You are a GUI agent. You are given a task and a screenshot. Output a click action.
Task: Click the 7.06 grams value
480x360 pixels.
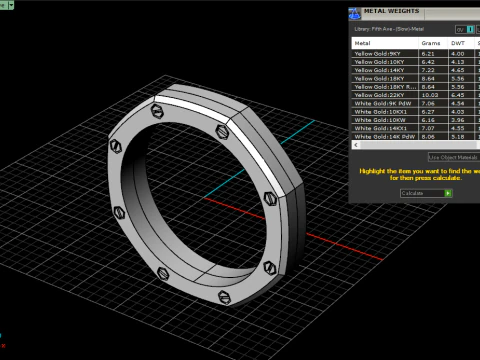[x=428, y=103]
